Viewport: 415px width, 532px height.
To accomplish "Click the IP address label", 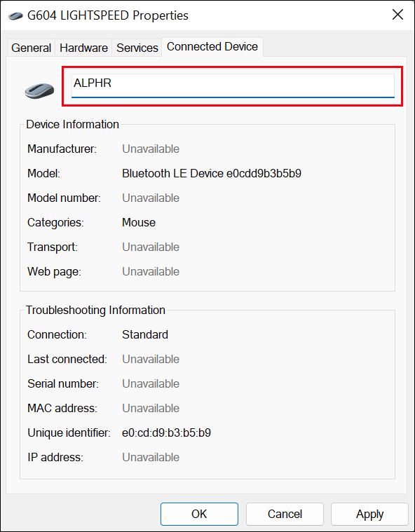I will [x=55, y=458].
